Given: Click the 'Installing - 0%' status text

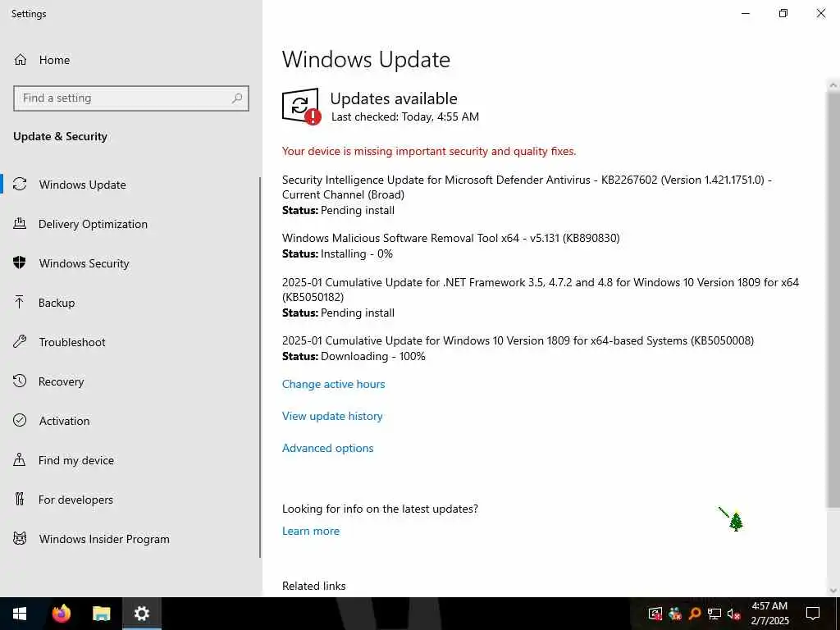Looking at the screenshot, I should (356, 254).
